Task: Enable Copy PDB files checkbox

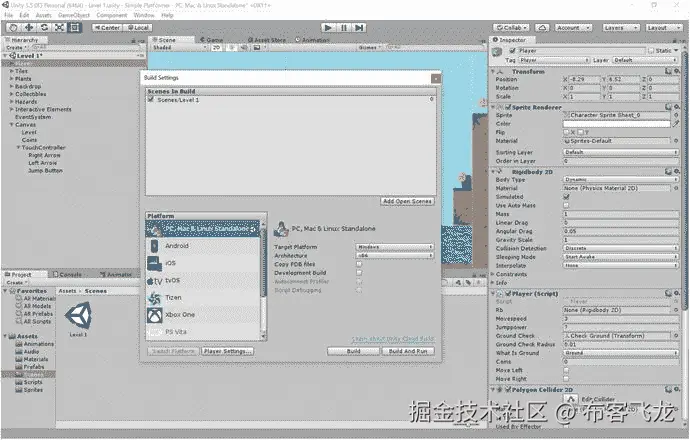Action: [359, 264]
